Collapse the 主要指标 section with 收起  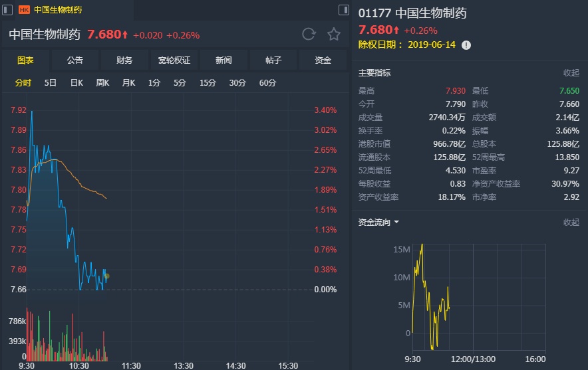click(571, 73)
